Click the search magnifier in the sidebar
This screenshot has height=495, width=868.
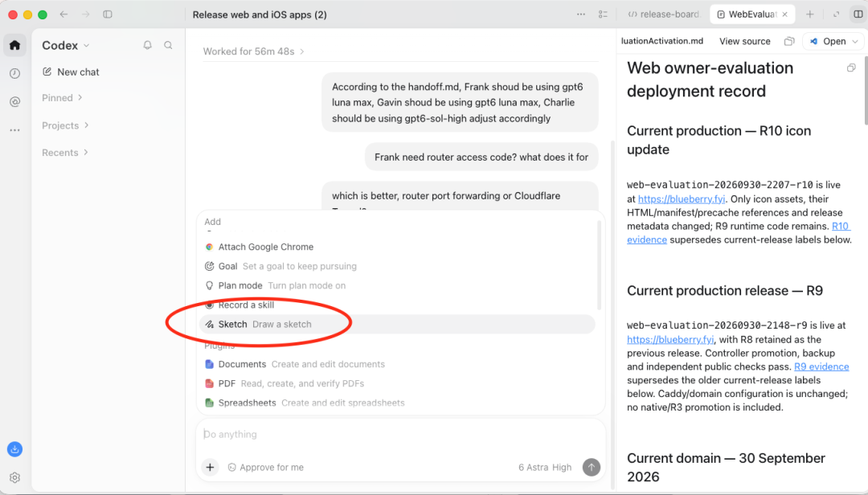pyautogui.click(x=168, y=46)
